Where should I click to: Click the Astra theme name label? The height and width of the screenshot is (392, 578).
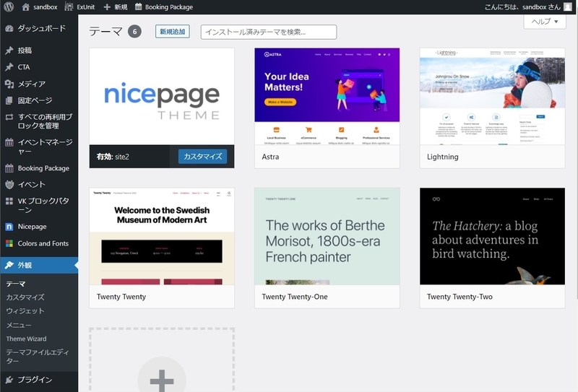point(270,157)
